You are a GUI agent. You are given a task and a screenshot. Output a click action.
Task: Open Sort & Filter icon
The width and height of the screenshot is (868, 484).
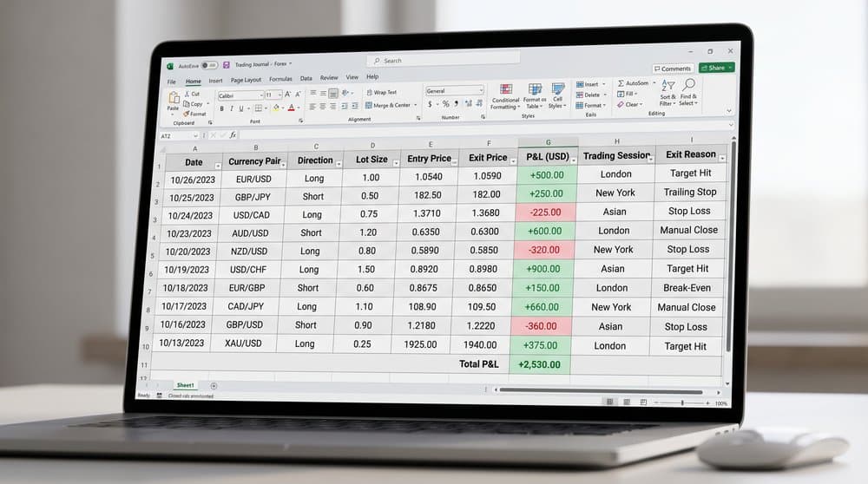(x=668, y=86)
